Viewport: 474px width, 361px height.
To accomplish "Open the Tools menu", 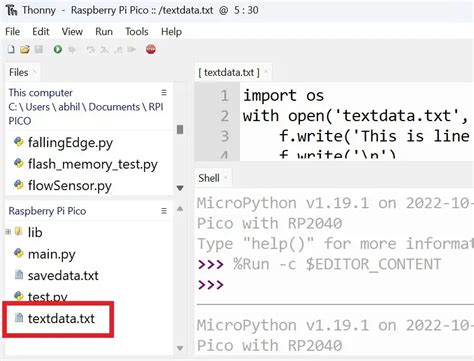I will (137, 32).
